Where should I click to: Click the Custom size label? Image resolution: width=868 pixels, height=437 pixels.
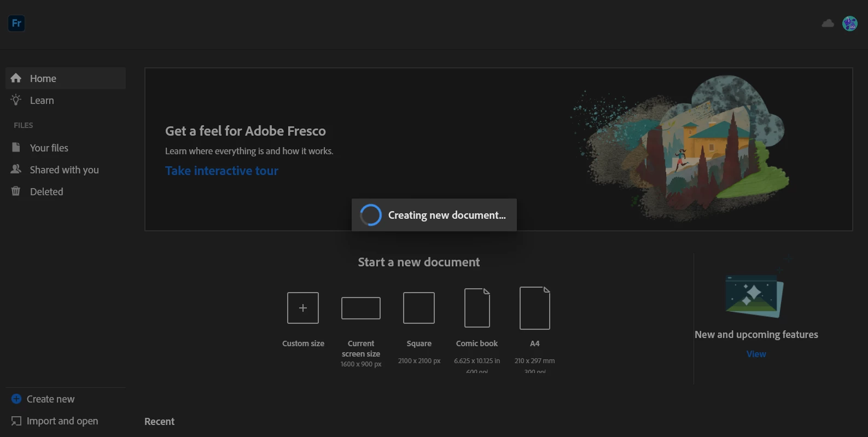(x=303, y=343)
